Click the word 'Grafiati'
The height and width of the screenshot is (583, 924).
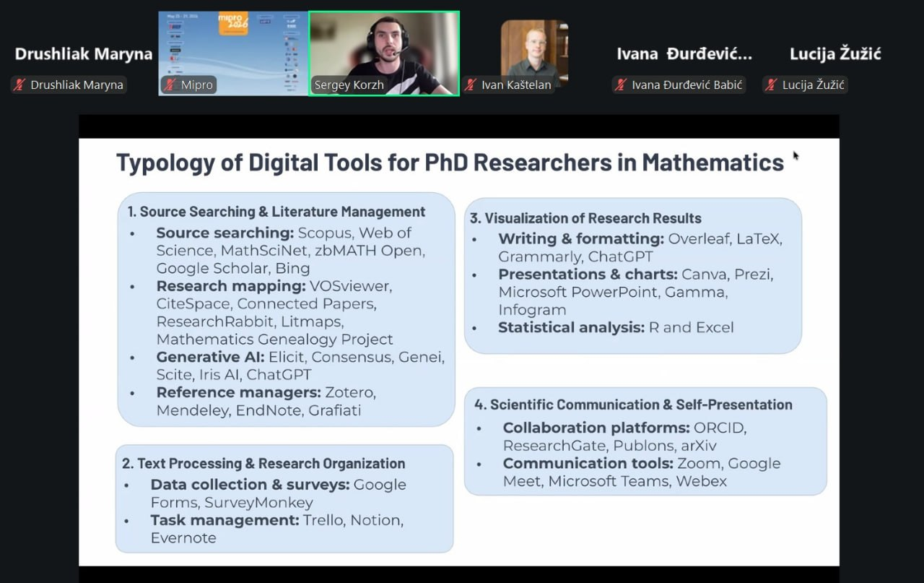tap(335, 410)
